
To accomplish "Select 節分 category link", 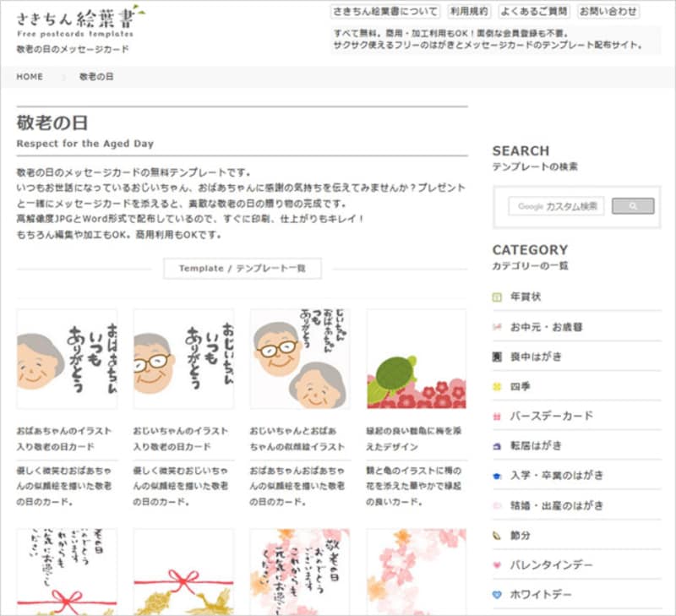I will (x=521, y=536).
